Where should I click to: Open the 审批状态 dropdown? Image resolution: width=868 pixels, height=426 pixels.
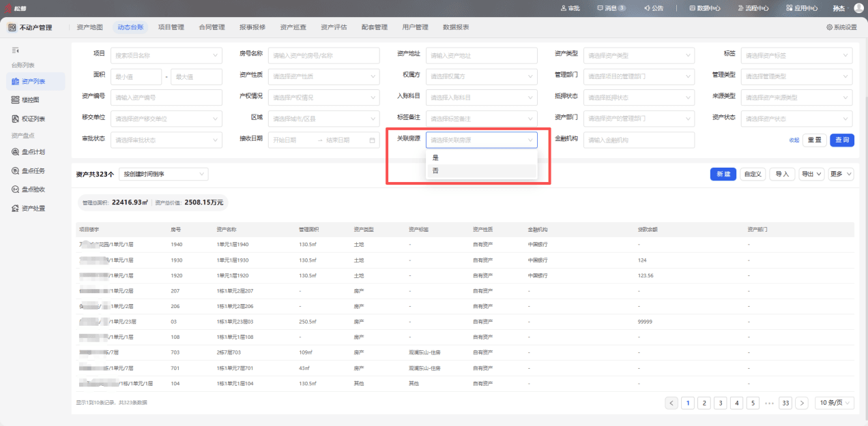tap(167, 140)
